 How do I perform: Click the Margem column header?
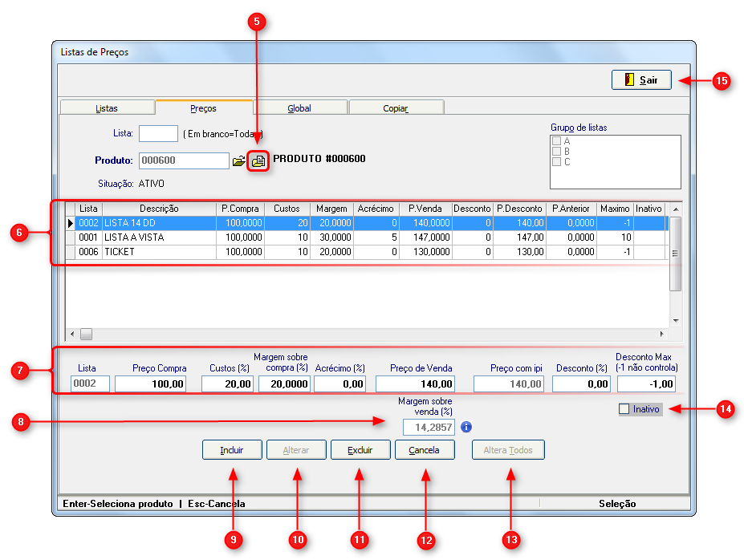coord(331,209)
